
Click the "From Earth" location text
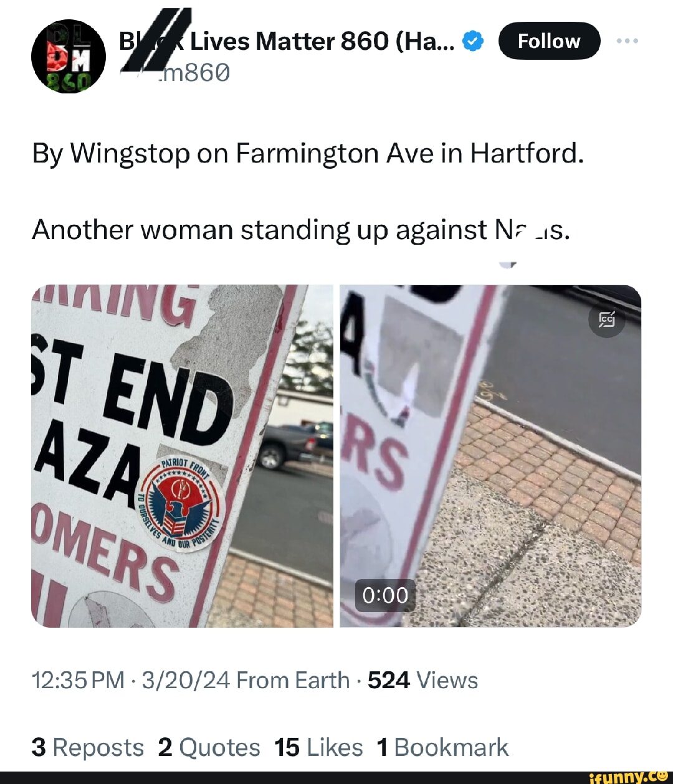pos(293,681)
